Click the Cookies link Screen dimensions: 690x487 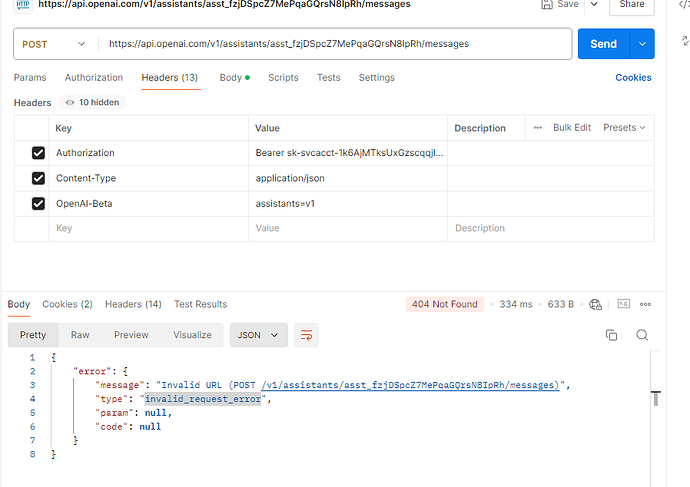click(633, 77)
